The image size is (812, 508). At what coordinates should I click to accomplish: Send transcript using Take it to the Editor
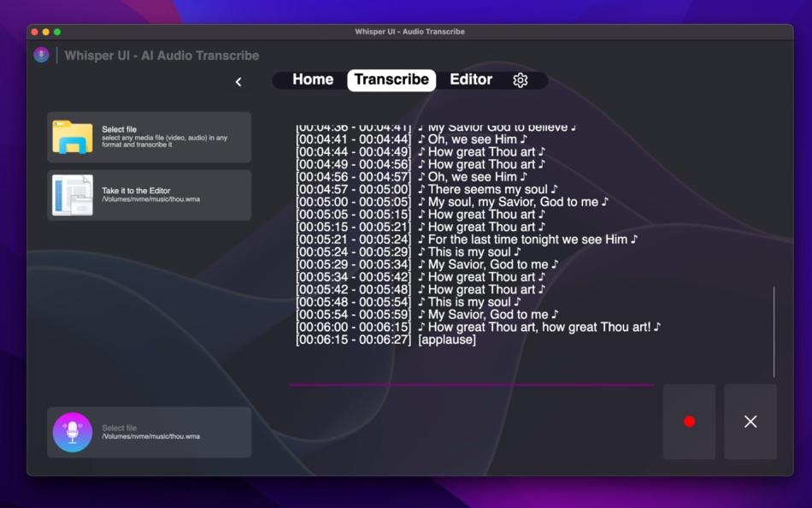click(150, 195)
